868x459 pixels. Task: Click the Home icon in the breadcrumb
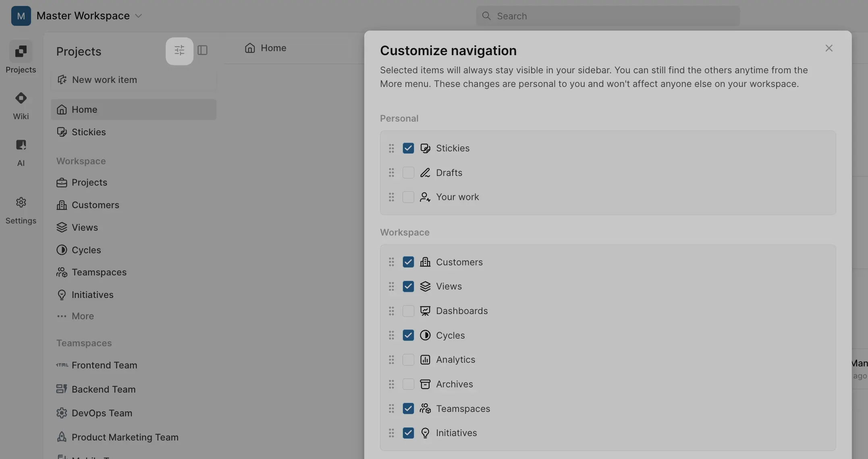click(250, 48)
